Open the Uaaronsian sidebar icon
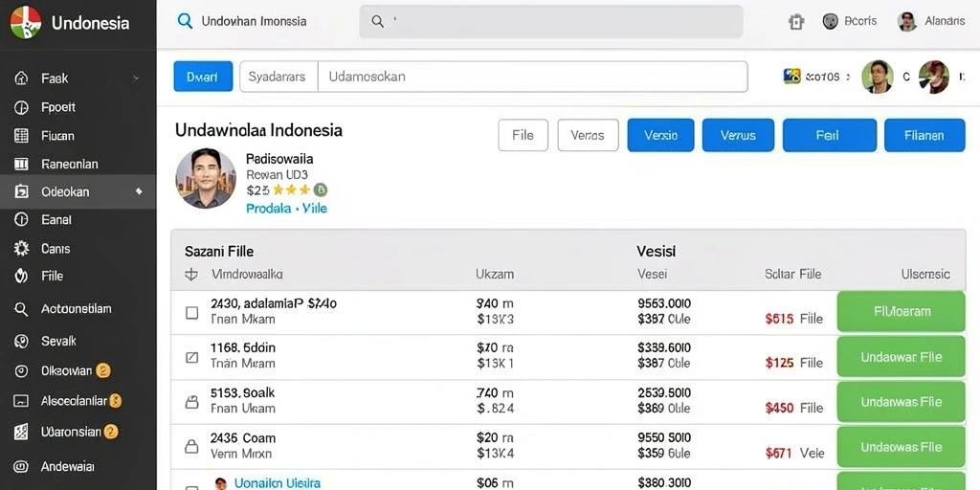The image size is (980, 490). point(21,432)
